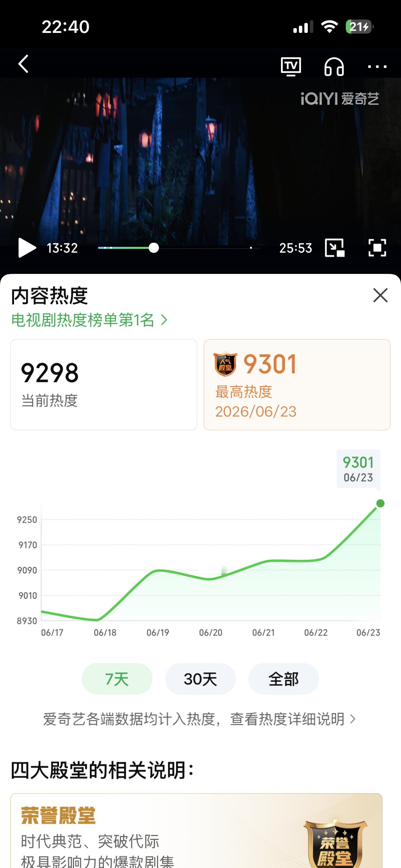Go back with the left arrow icon
Screen dimensions: 401x868
tap(23, 64)
